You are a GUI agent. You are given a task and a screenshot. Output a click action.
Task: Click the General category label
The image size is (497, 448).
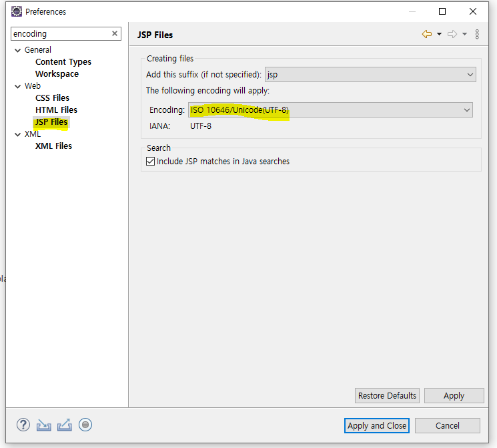click(38, 50)
